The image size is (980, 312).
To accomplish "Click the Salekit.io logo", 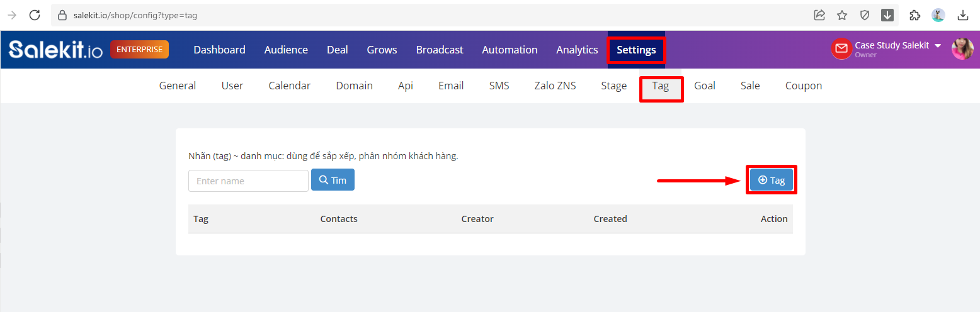I will (55, 50).
